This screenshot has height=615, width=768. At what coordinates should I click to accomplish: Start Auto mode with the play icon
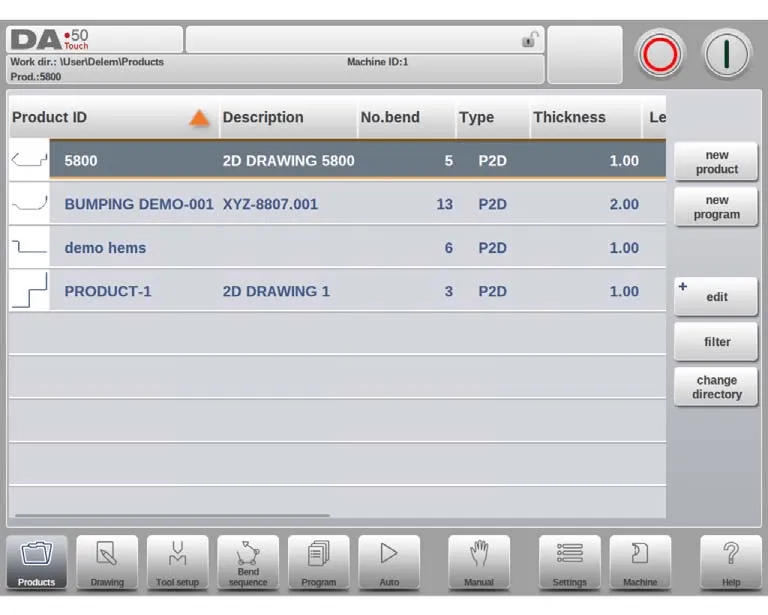[389, 562]
